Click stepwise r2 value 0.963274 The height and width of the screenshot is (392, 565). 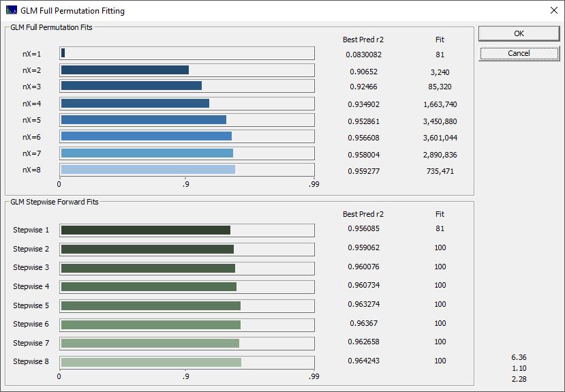363,304
